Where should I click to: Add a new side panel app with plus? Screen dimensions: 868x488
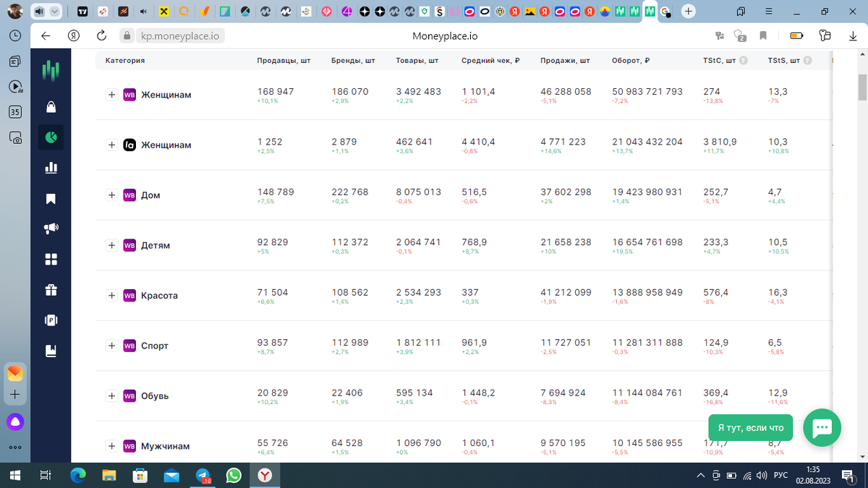[15, 395]
